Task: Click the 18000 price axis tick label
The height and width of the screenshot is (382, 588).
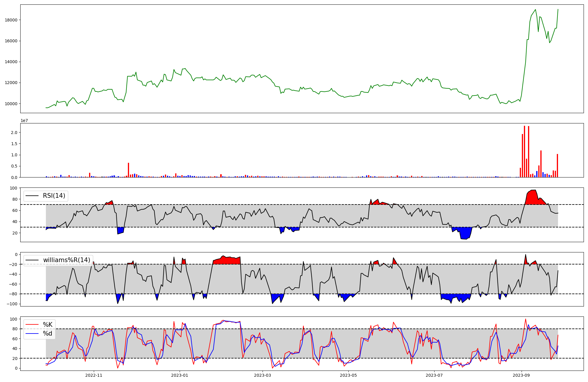Action: point(12,20)
